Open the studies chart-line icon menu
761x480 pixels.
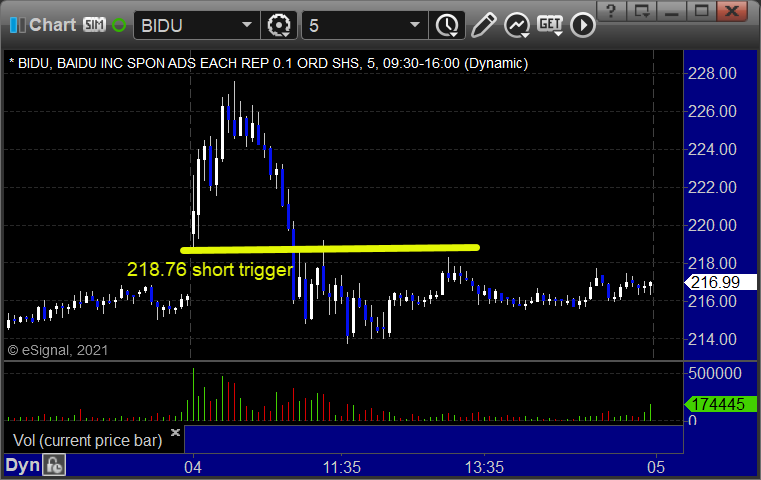coord(517,25)
